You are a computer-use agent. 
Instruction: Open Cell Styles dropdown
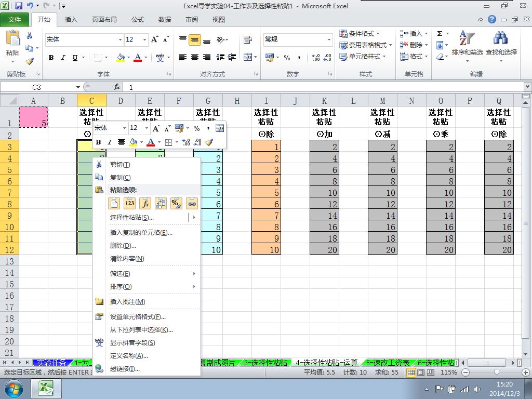tap(363, 56)
